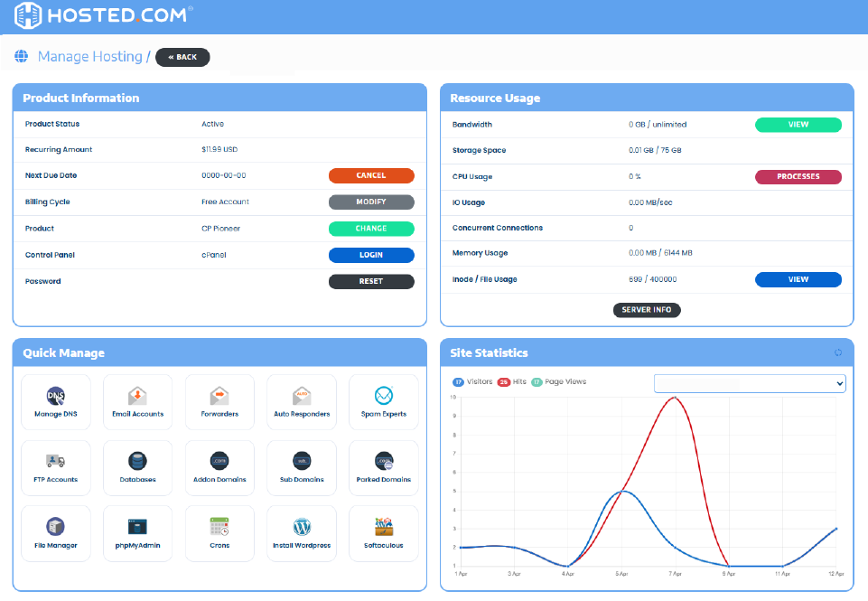This screenshot has height=601, width=868.
Task: Click the CPU Processes button
Action: [x=798, y=177]
